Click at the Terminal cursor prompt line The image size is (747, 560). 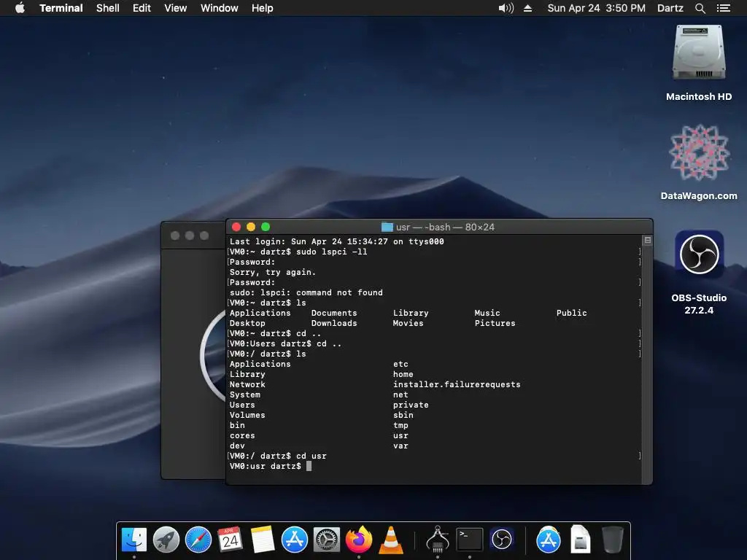click(271, 466)
